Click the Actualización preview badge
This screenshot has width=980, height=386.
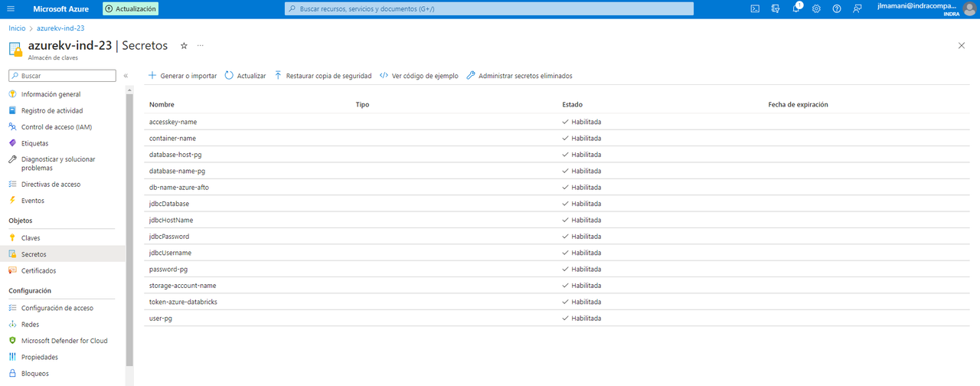131,9
